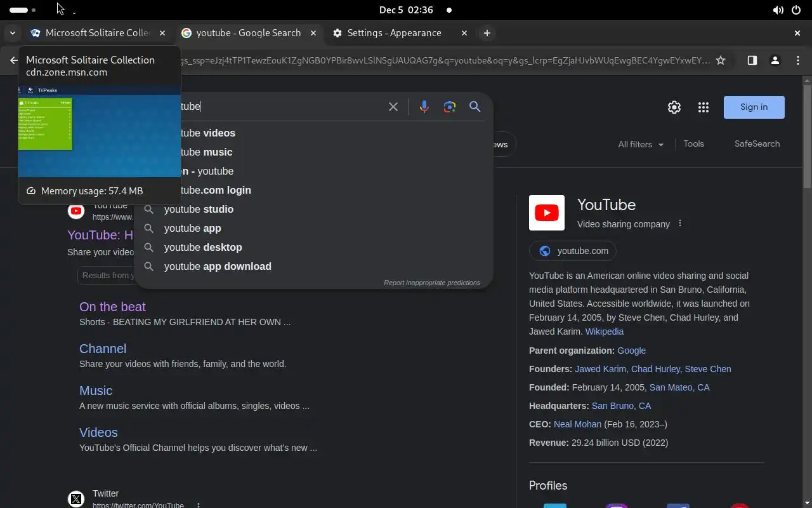
Task: Open Google Lens image search
Action: pyautogui.click(x=450, y=107)
